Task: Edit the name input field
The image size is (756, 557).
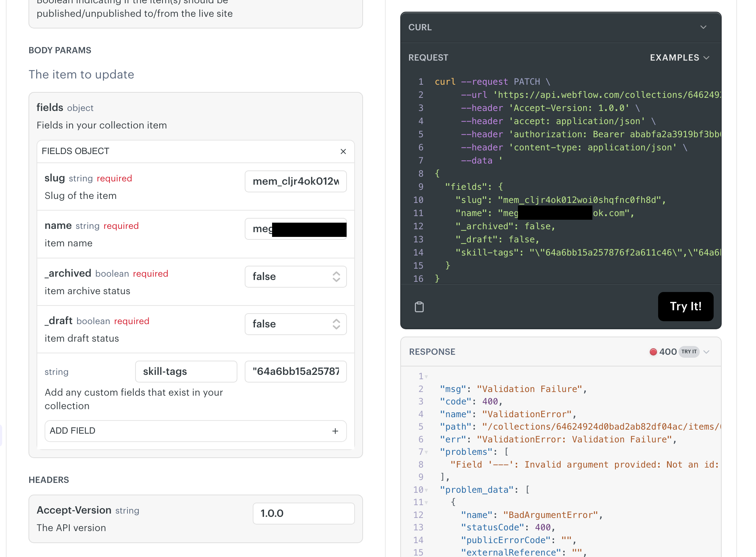Action: 296,229
